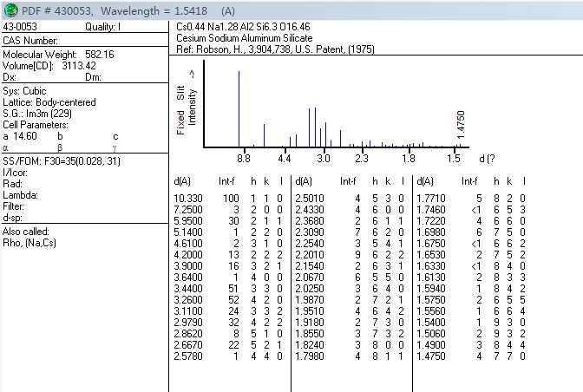Select the row with d 7.2500

(228, 210)
